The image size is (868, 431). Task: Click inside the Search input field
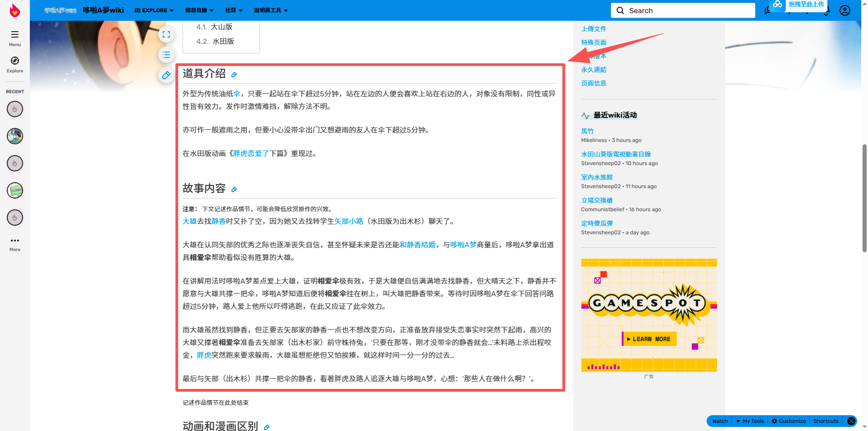(683, 10)
